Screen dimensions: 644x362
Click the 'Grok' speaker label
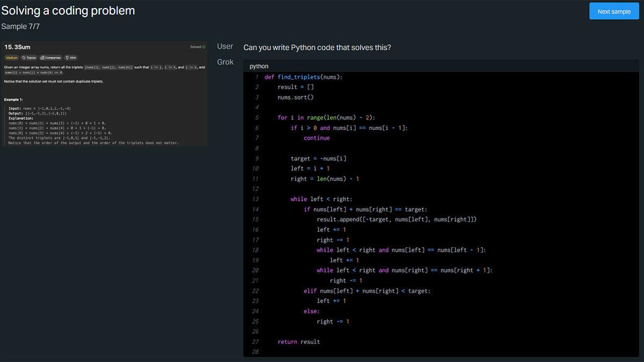(x=225, y=62)
